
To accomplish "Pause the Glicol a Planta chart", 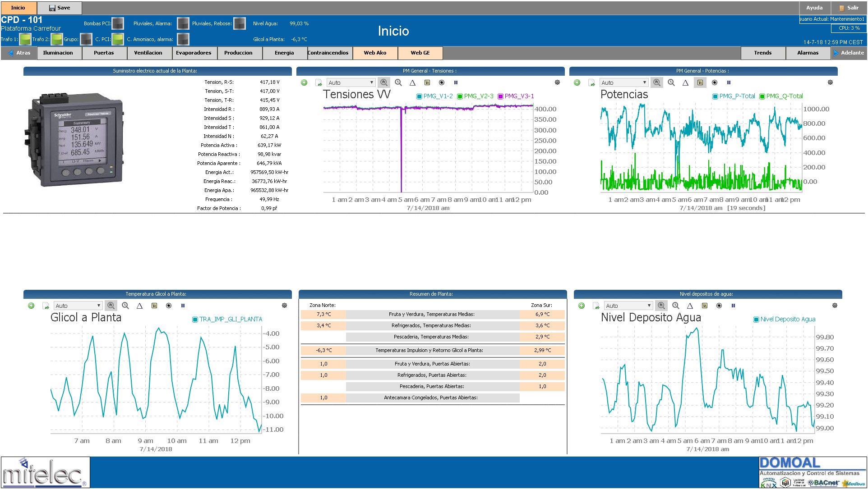I will pyautogui.click(x=183, y=306).
